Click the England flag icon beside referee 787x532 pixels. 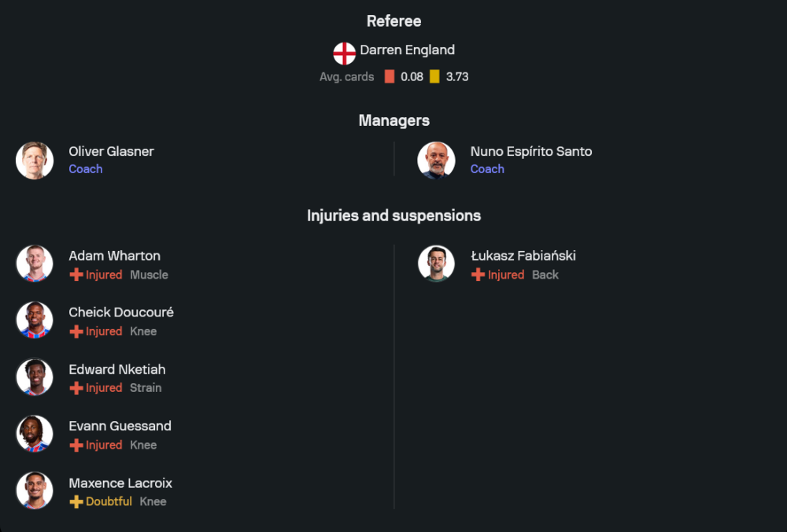point(344,54)
